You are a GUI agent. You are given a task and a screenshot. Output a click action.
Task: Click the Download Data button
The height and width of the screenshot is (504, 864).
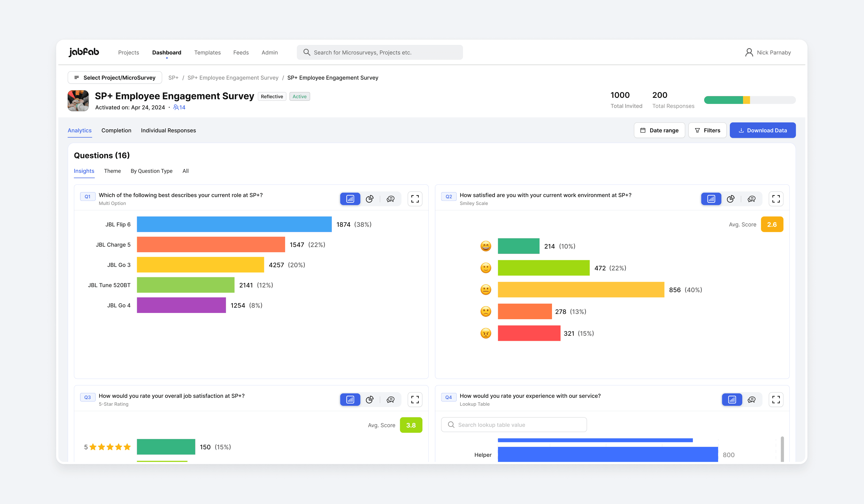(762, 130)
